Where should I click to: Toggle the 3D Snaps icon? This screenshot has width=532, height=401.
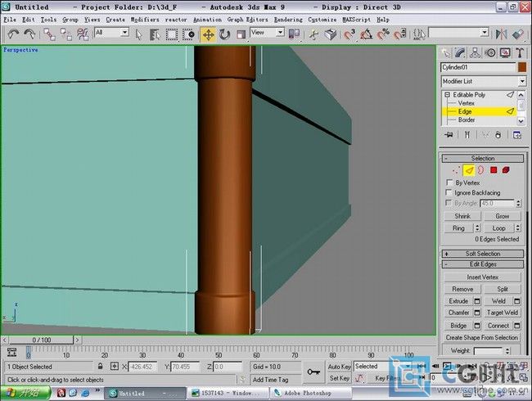pyautogui.click(x=349, y=34)
